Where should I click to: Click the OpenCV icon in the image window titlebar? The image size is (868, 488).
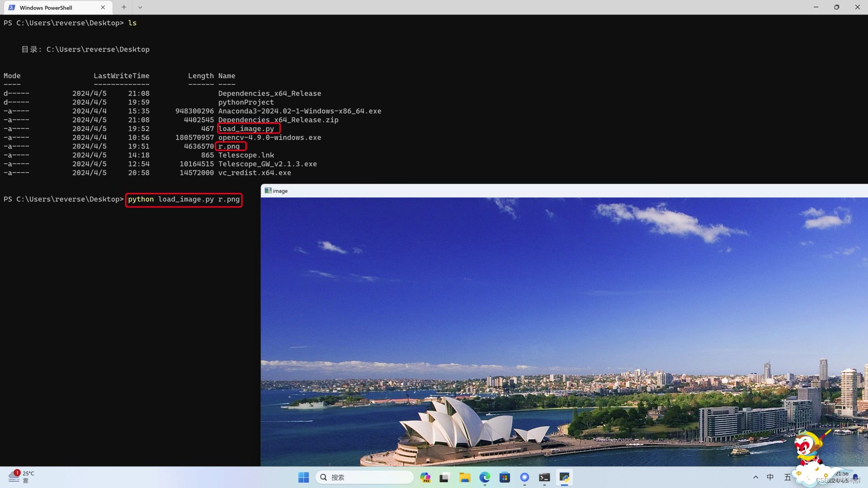[x=267, y=190]
